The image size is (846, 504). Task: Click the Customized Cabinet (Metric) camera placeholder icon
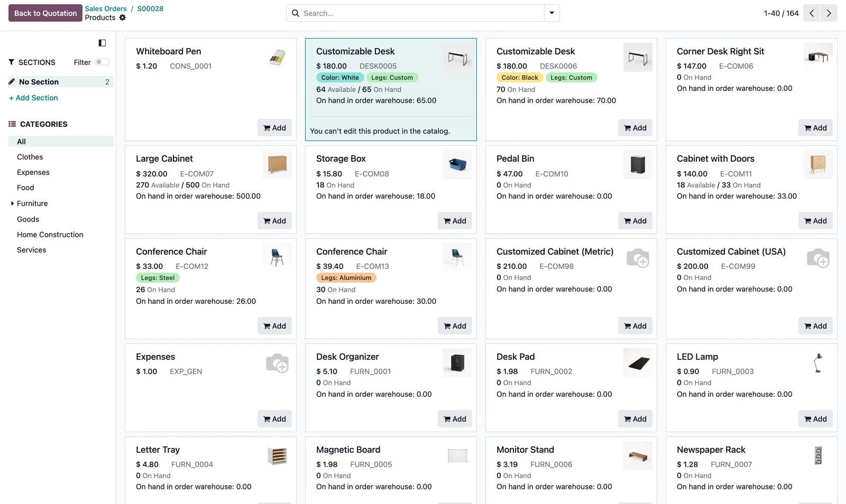(x=638, y=258)
